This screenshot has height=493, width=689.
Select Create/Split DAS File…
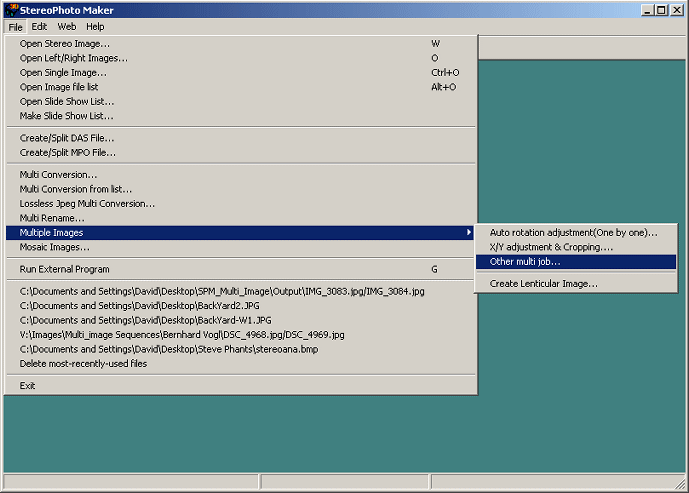[241, 138]
